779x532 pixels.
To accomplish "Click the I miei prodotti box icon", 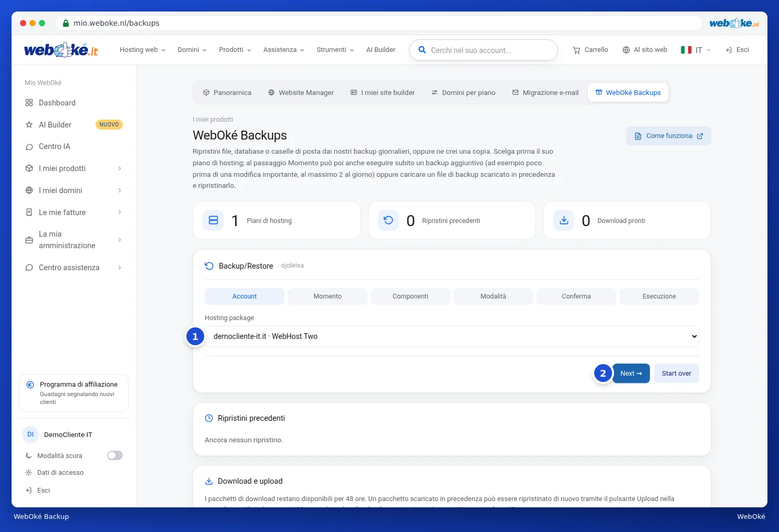I will click(29, 168).
